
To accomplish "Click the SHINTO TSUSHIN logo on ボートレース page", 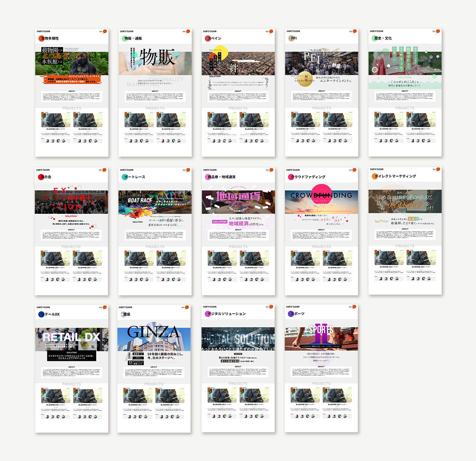I will click(126, 170).
